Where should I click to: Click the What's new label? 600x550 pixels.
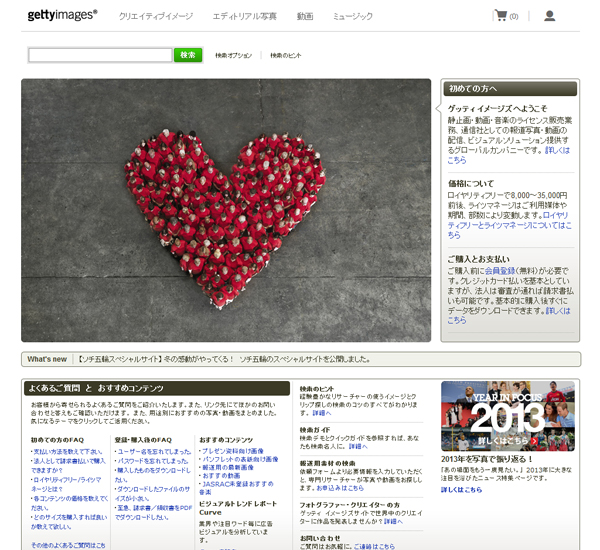click(47, 359)
